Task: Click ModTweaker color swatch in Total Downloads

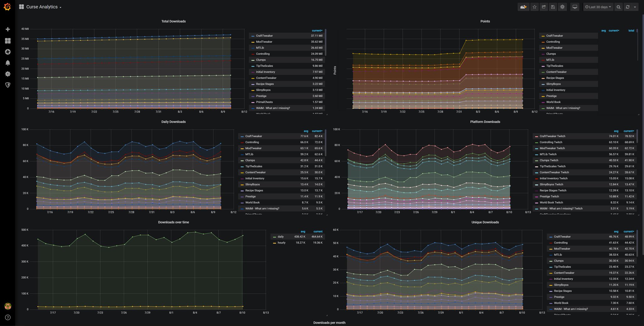Action: tap(253, 42)
